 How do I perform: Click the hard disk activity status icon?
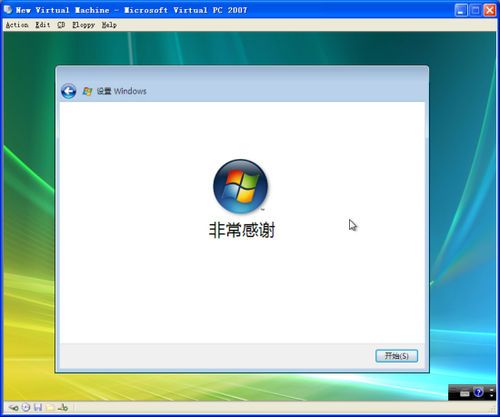coord(13,407)
